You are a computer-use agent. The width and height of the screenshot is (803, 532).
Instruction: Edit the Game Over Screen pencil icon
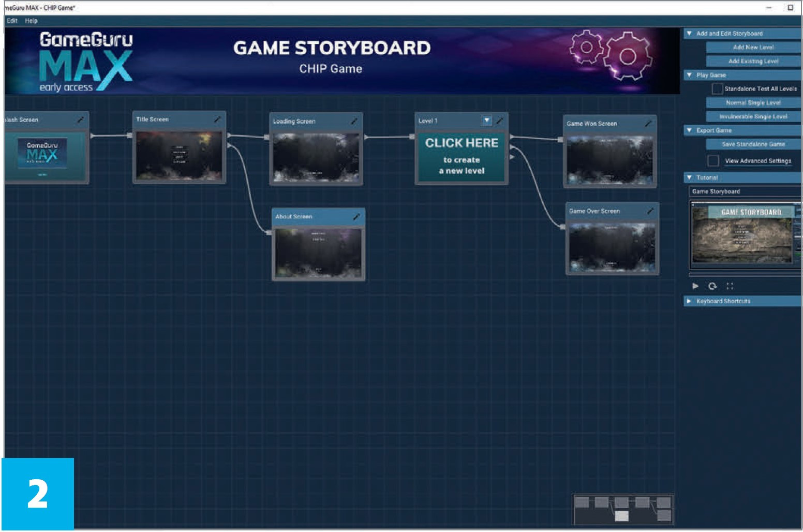650,211
